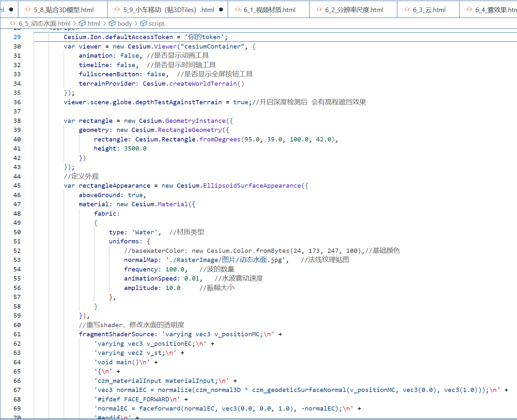The height and width of the screenshot is (420, 517).
Task: Click line number 29 in the gutter
Action: pyautogui.click(x=17, y=37)
